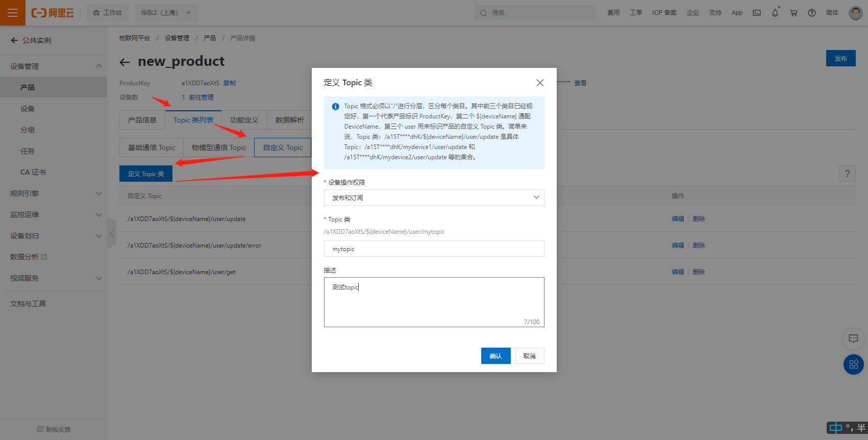This screenshot has width=868, height=440.
Task: Open the blue quick apps grid button
Action: [x=854, y=364]
